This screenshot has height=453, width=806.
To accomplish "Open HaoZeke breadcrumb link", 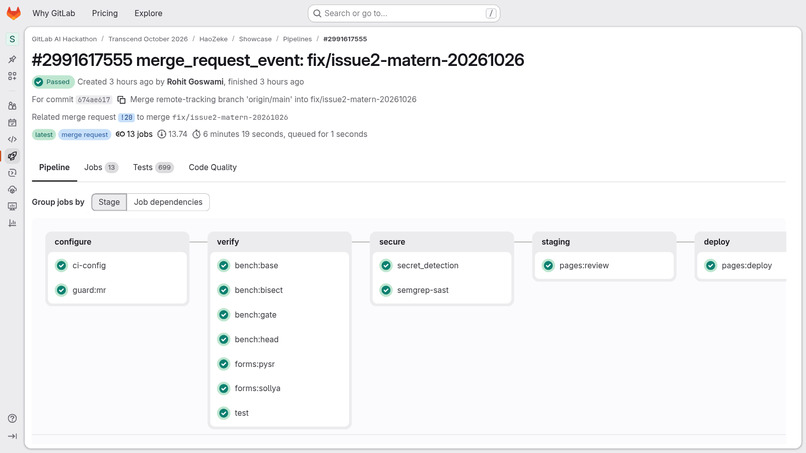I will (x=213, y=39).
